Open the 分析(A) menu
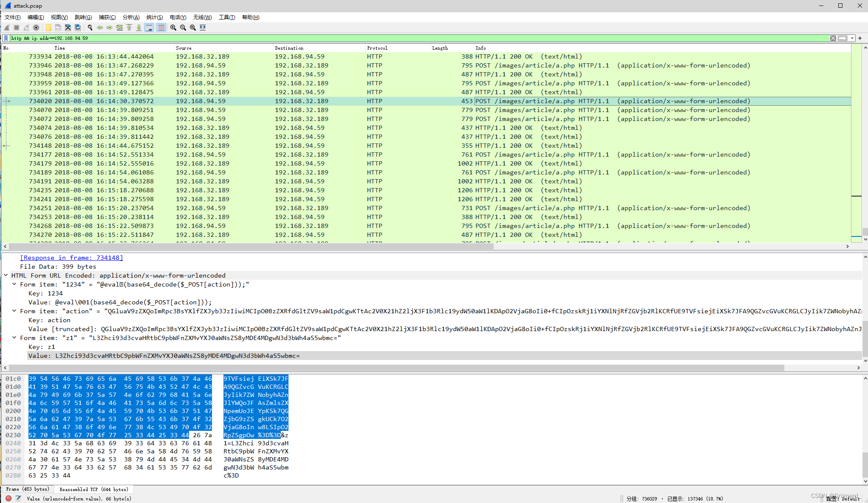This screenshot has height=503, width=868. pyautogui.click(x=131, y=17)
